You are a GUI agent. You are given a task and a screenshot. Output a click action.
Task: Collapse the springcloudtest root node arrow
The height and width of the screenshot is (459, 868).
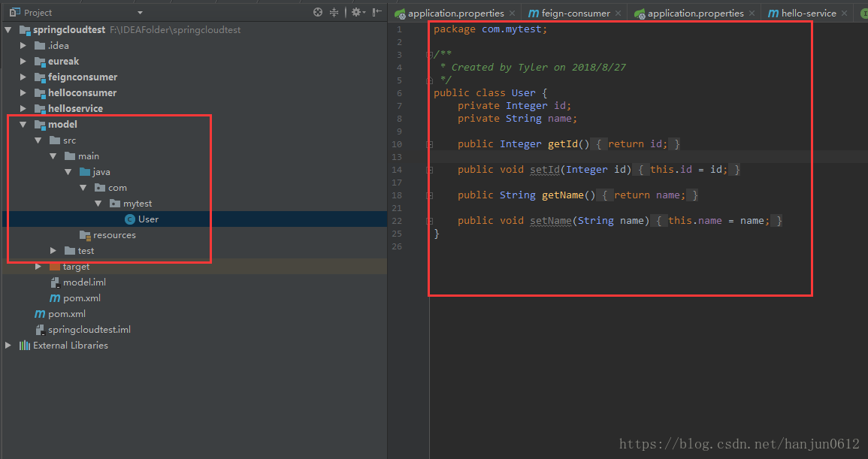click(x=8, y=30)
